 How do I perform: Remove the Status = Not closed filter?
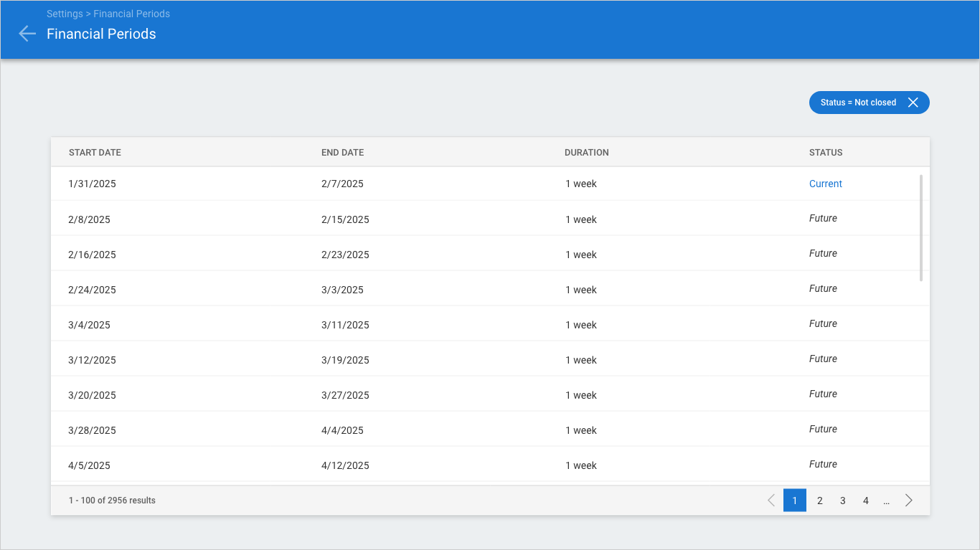tap(913, 103)
